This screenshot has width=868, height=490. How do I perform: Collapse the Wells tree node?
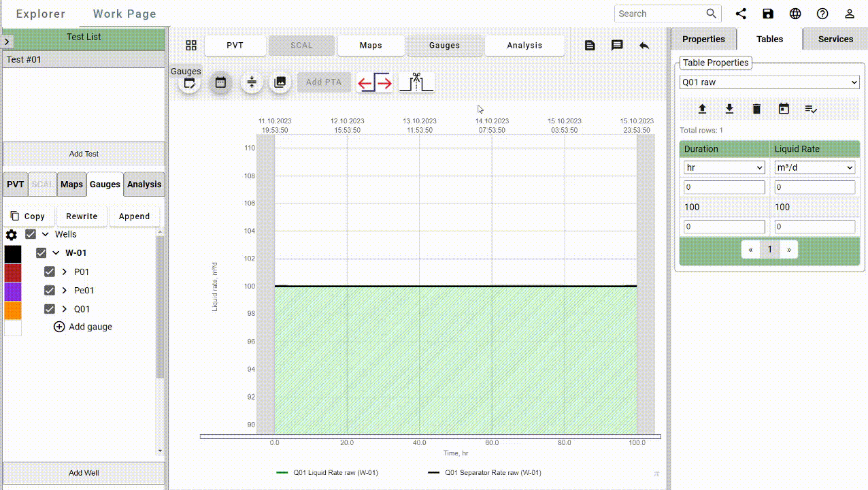46,234
